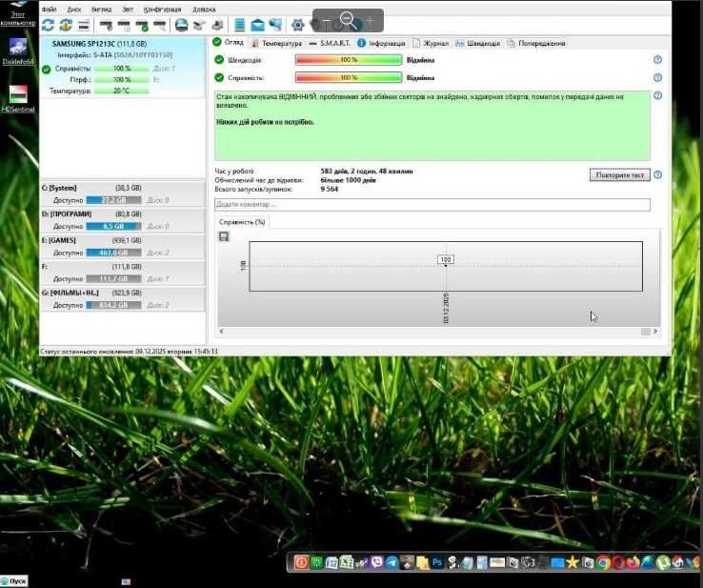
Task: Switch to the Інформація tab
Action: (x=382, y=43)
